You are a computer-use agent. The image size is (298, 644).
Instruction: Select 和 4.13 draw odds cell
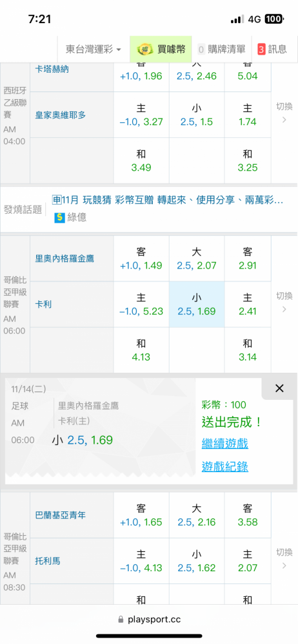[x=141, y=350]
